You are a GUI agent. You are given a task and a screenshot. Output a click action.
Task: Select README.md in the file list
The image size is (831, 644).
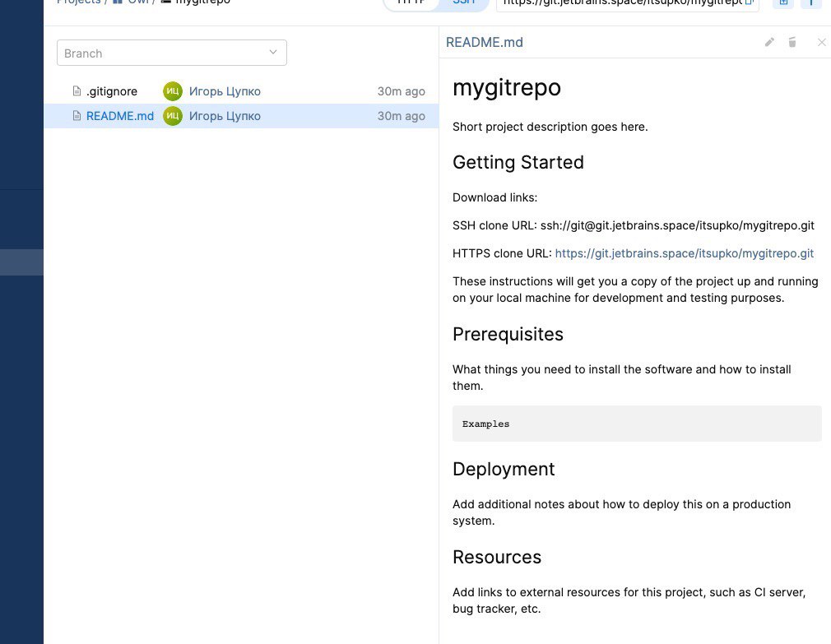pyautogui.click(x=120, y=116)
